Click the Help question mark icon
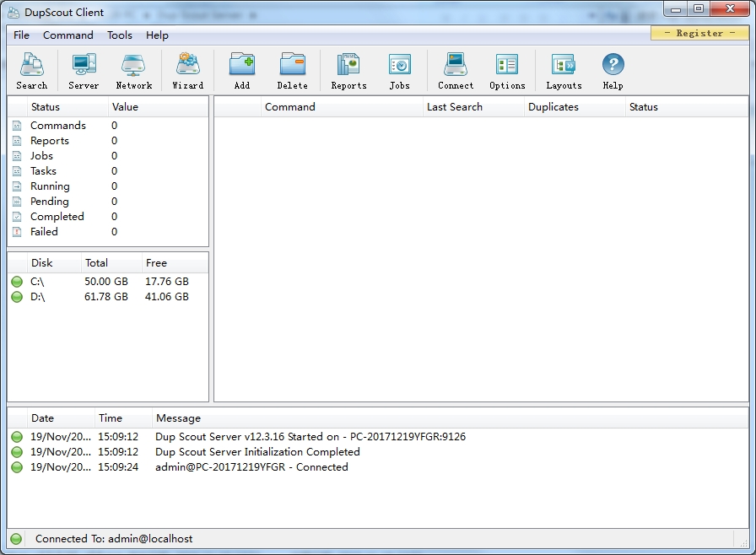Image resolution: width=756 pixels, height=555 pixels. pyautogui.click(x=613, y=65)
